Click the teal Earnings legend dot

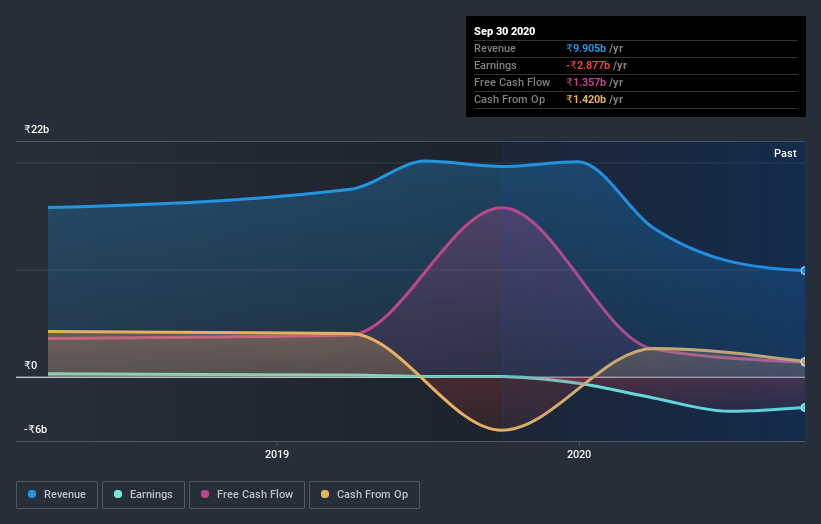click(x=118, y=494)
